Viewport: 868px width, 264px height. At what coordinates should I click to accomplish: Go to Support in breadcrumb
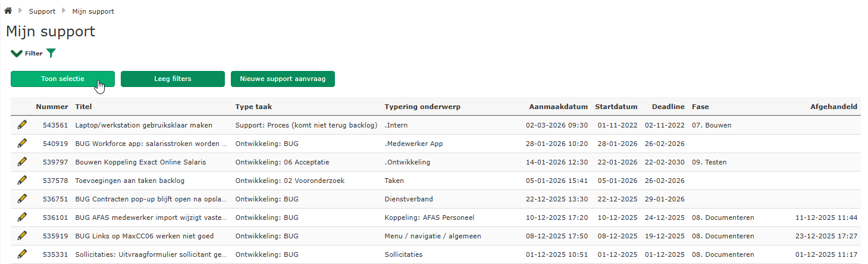click(x=42, y=11)
